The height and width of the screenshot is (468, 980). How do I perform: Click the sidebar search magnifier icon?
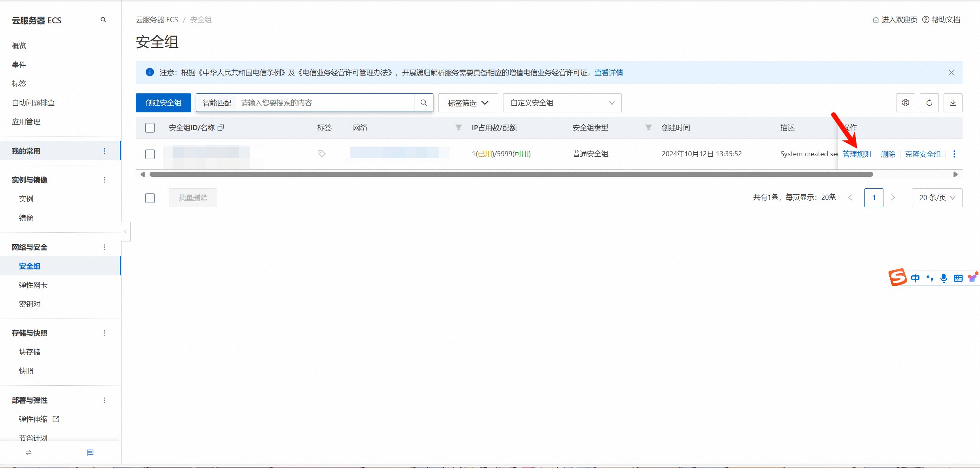tap(103, 20)
